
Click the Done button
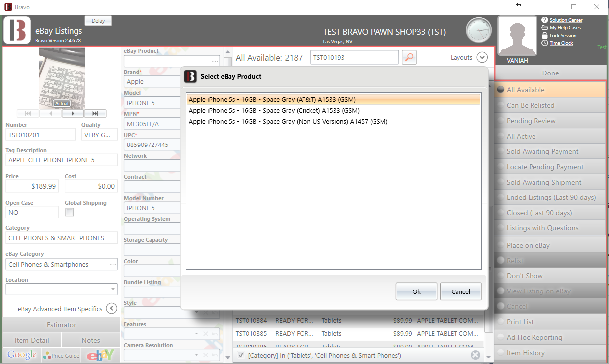coord(550,73)
